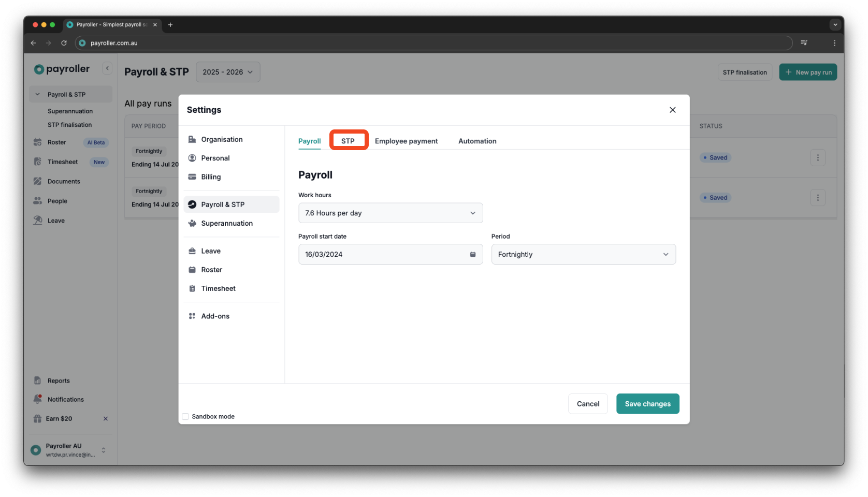Open three-dot menu for first pay run

point(818,157)
